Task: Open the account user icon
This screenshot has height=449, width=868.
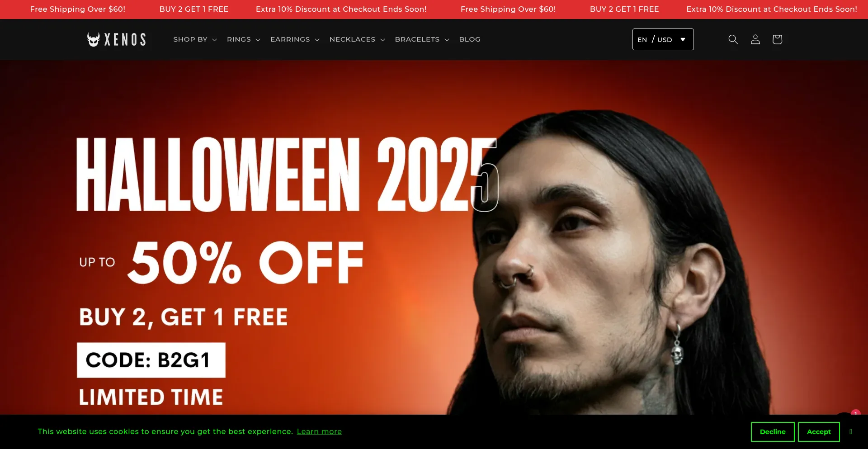Action: (755, 39)
